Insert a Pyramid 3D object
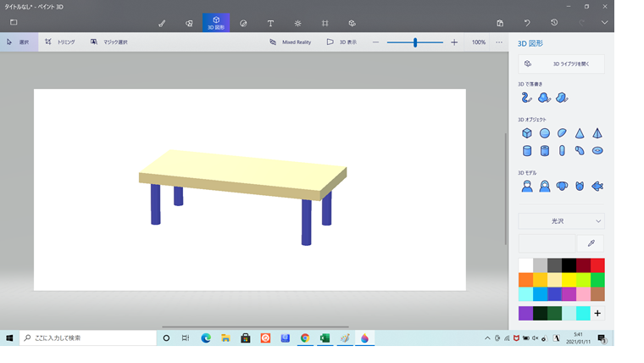 tap(597, 133)
